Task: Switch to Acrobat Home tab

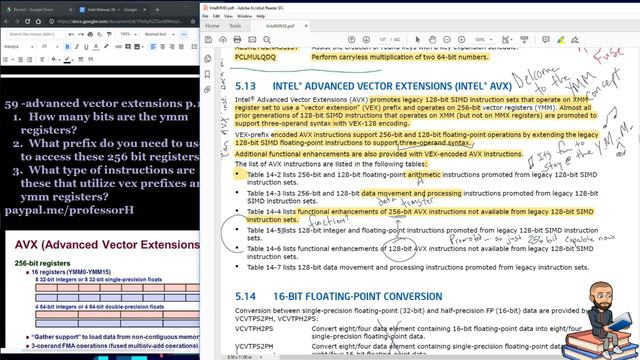Action: click(212, 26)
